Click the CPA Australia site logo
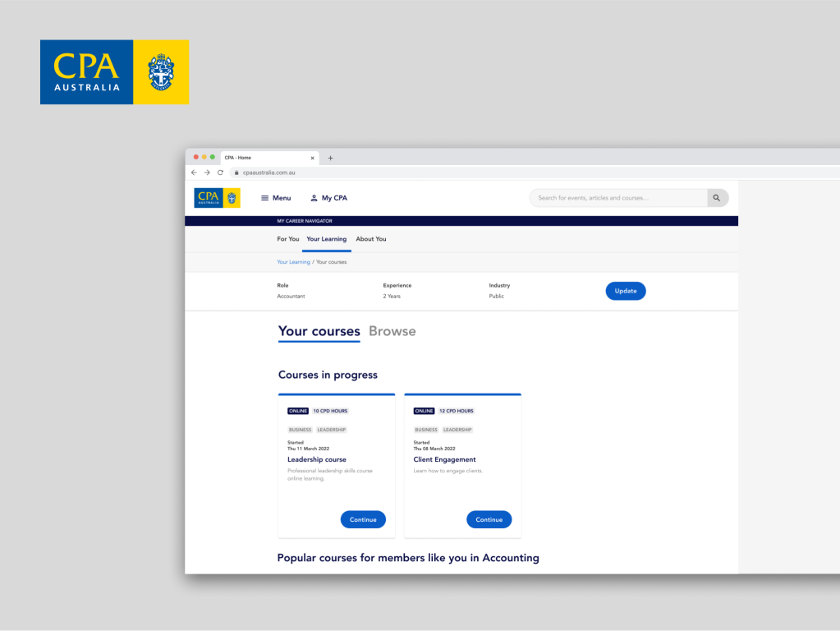The image size is (840, 631). [217, 198]
